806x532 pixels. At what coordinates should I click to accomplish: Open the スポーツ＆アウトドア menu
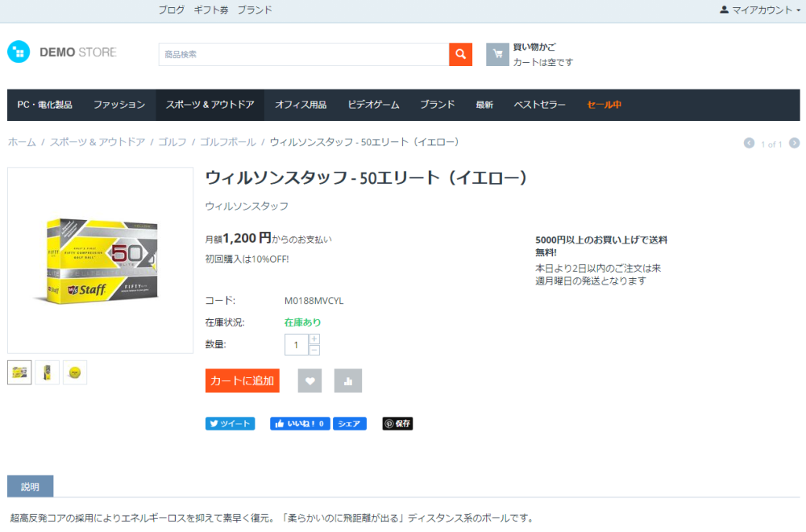pyautogui.click(x=210, y=105)
